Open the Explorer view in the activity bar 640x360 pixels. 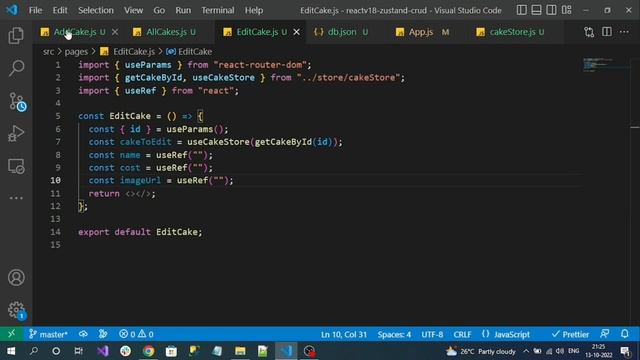[x=16, y=36]
